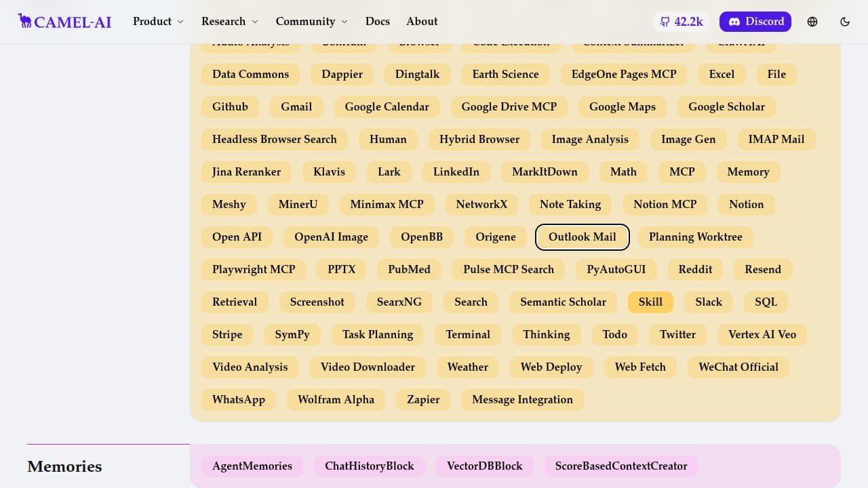
Task: Click the CAMEL-AI logo
Action: click(x=65, y=22)
